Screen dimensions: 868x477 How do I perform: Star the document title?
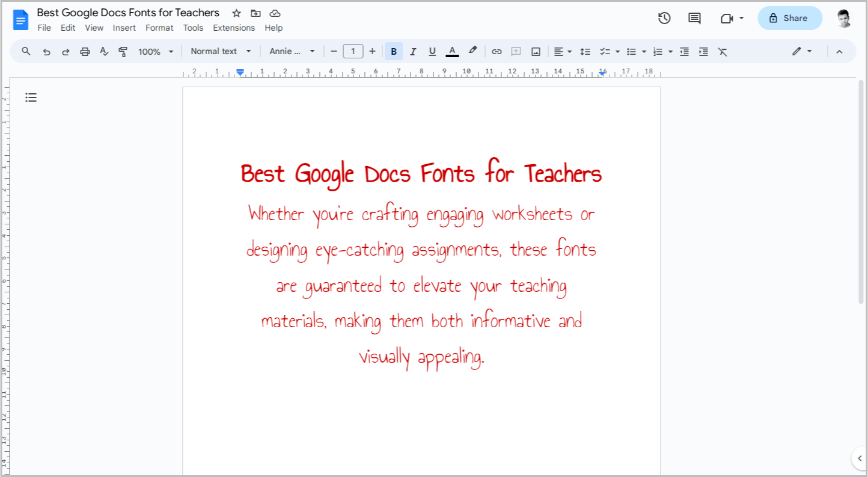point(236,13)
